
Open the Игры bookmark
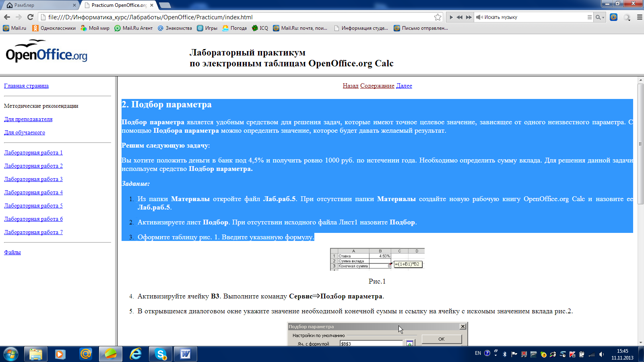click(x=207, y=28)
